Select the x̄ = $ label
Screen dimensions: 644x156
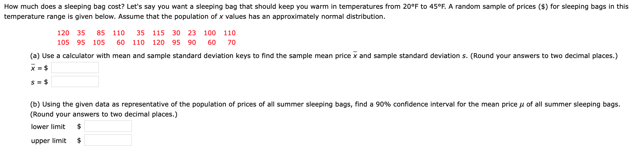click(x=39, y=67)
